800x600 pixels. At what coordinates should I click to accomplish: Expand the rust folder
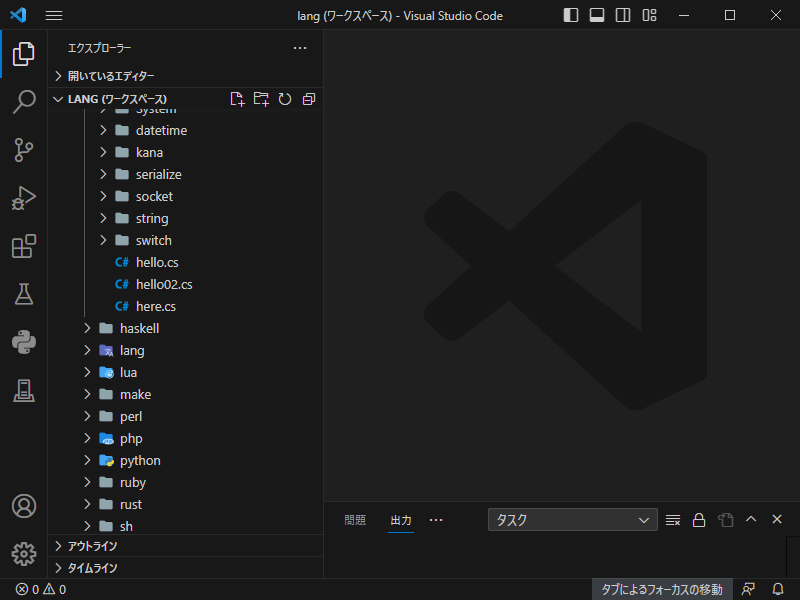186,504
